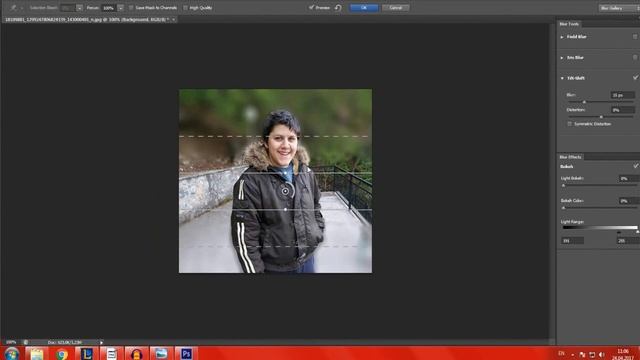Adjust the Bokeh Color slider
The width and height of the screenshot is (640, 360).
tap(563, 208)
